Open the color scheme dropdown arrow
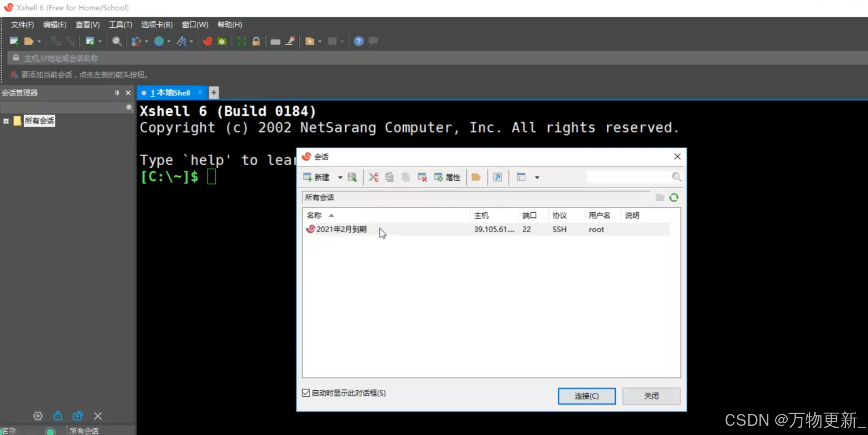 point(146,41)
